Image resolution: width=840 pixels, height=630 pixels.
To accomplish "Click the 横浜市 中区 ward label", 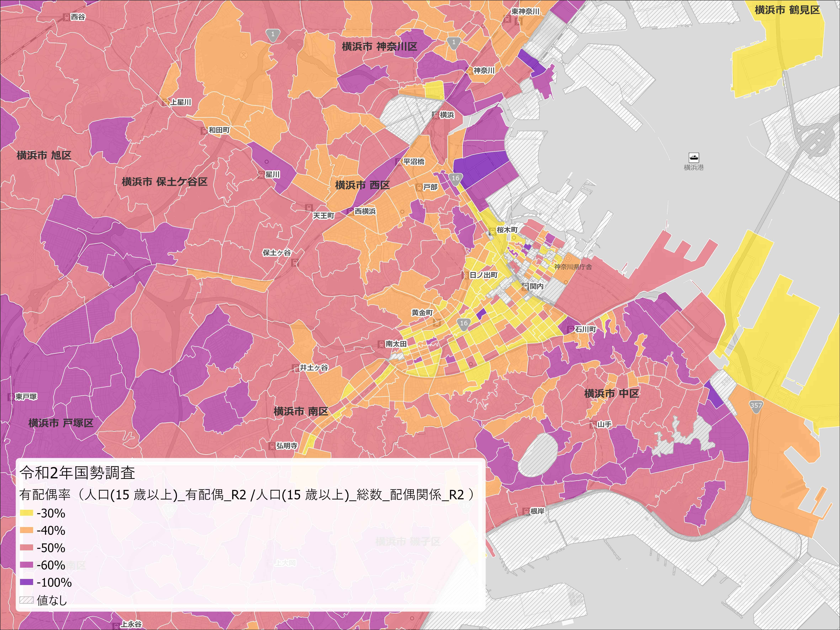I will [x=611, y=394].
